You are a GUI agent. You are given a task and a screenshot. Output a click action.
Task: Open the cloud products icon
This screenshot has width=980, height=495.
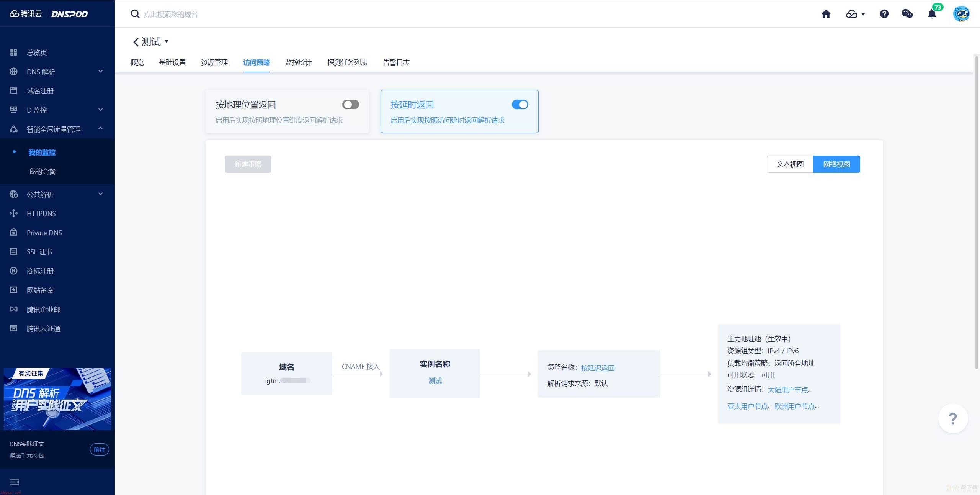(851, 14)
